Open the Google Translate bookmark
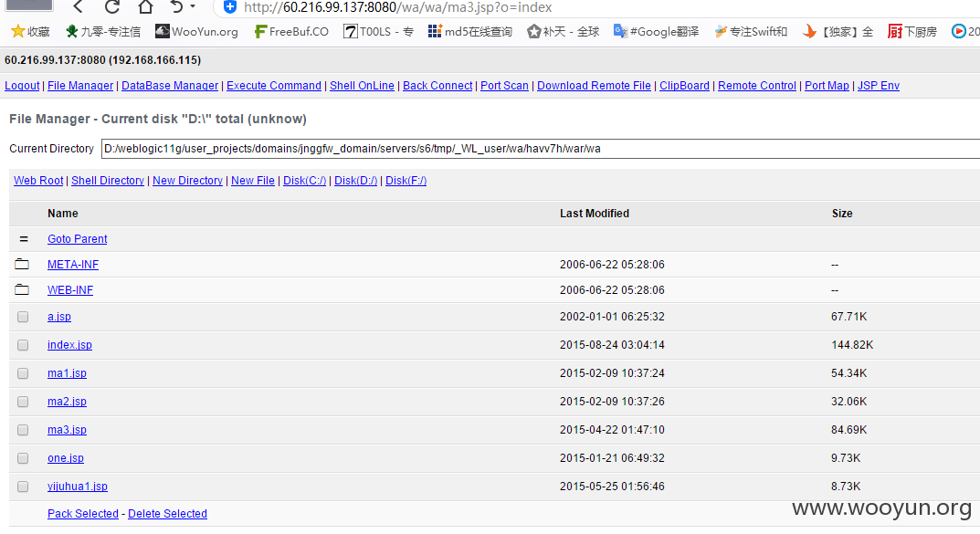This screenshot has height=534, width=980. 657,31
